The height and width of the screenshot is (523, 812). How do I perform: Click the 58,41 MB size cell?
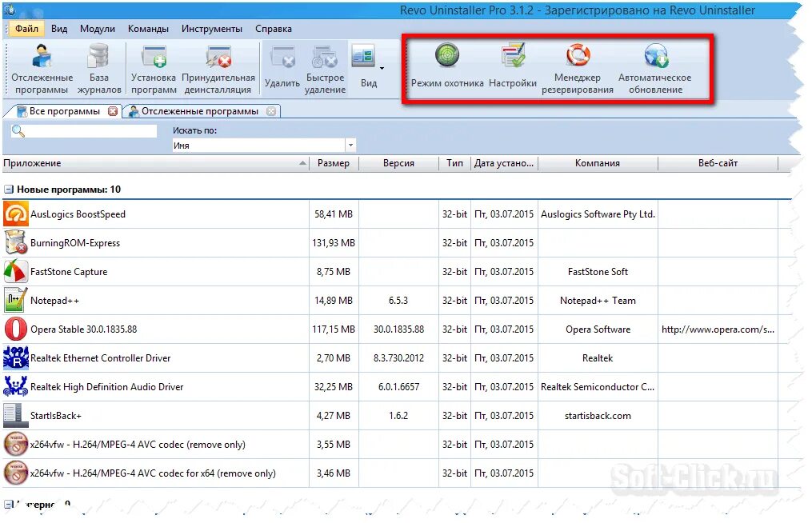point(334,214)
